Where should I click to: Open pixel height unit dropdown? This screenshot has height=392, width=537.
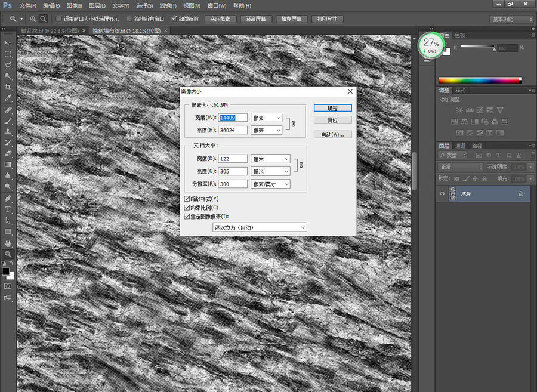click(x=267, y=131)
